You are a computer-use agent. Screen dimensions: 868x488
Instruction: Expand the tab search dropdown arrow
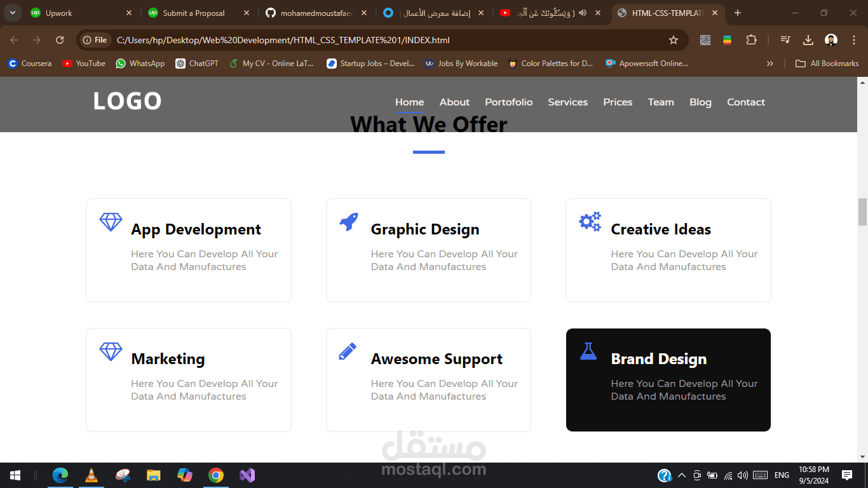13,13
